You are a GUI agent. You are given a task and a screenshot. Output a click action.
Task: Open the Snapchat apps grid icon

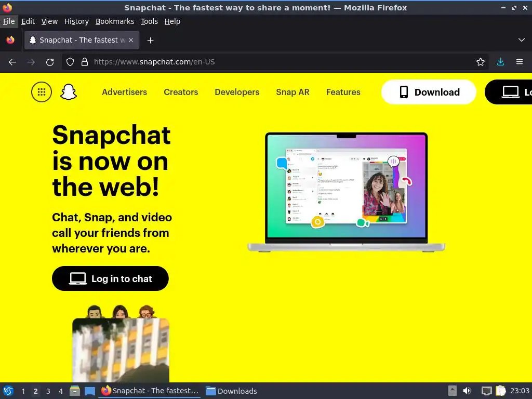pyautogui.click(x=42, y=92)
